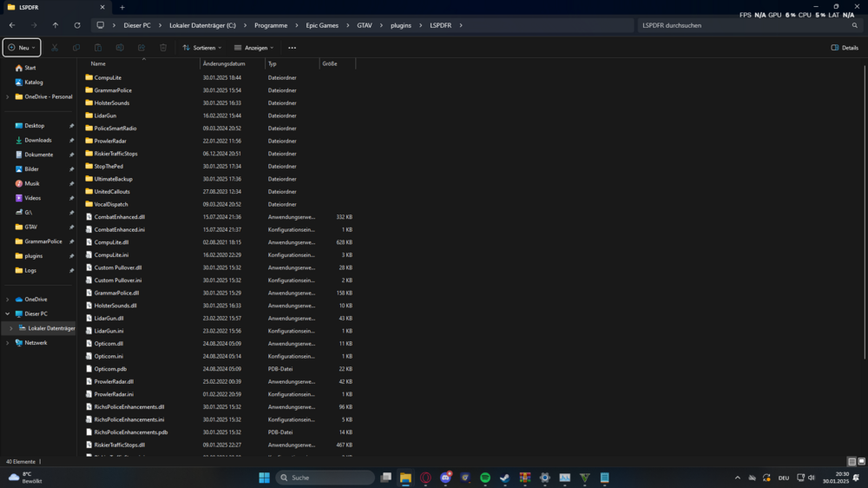Click the Copy icon in toolbar

76,48
